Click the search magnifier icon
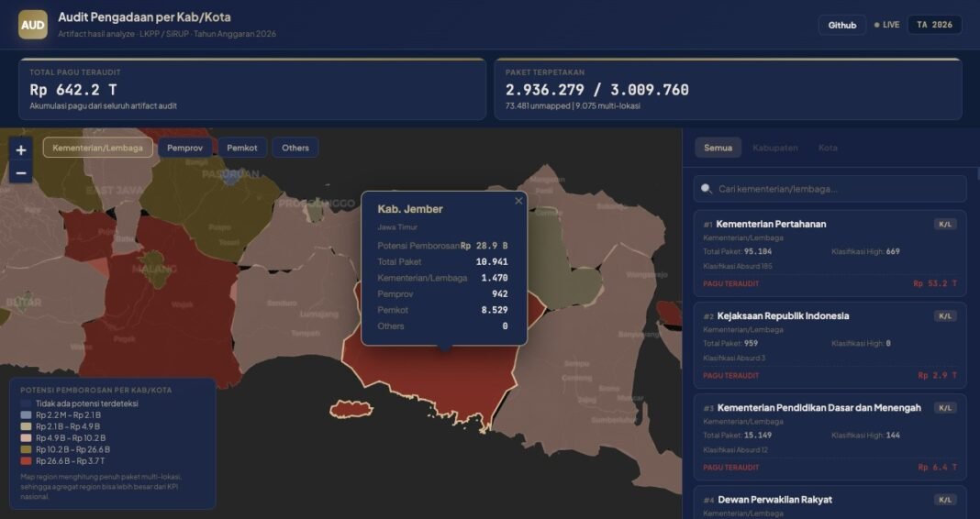 tap(707, 189)
